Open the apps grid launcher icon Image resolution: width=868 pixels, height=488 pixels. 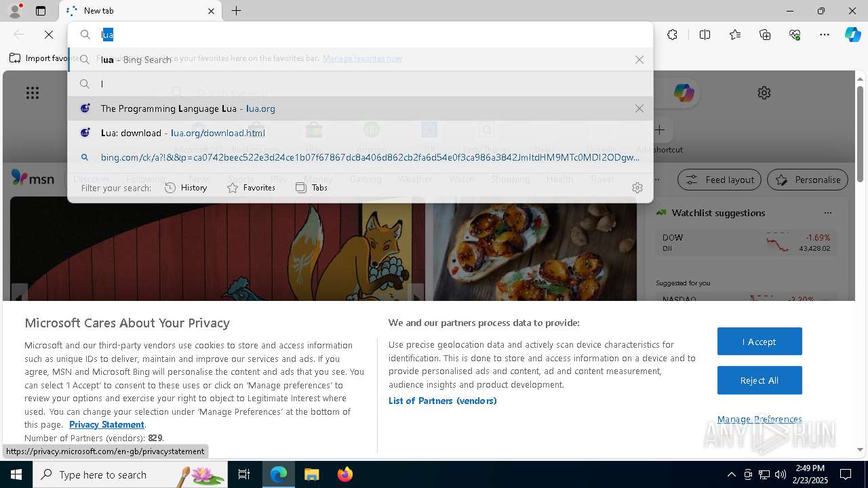pos(33,93)
